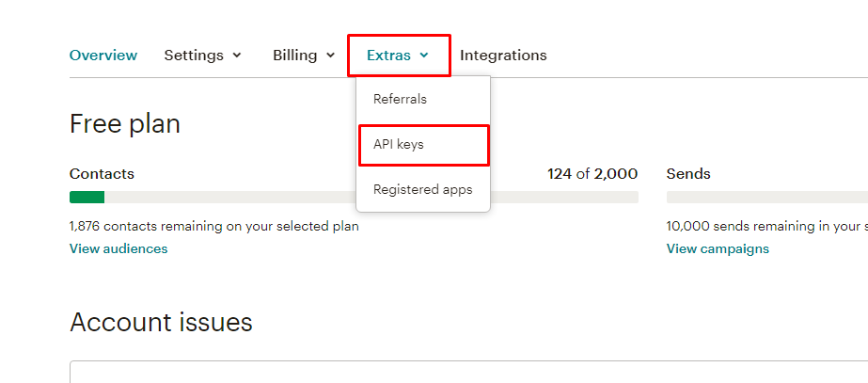
Task: Click the 124 of 2,000 contacts count
Action: point(592,174)
